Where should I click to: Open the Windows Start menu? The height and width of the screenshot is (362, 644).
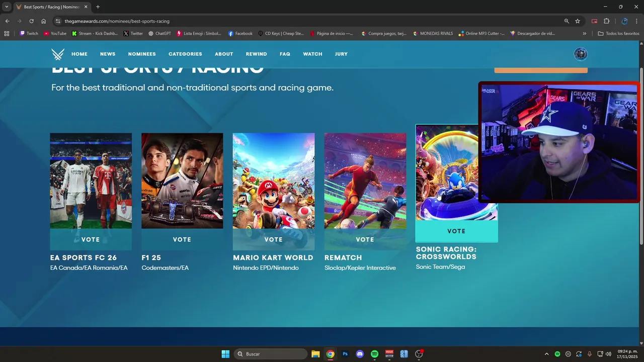tap(225, 354)
